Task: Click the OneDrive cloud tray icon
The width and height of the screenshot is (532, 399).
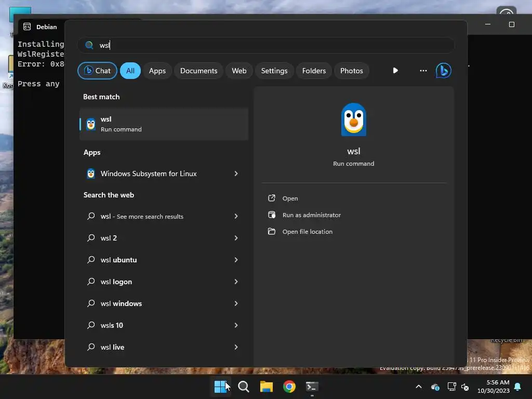Action: [x=435, y=387]
